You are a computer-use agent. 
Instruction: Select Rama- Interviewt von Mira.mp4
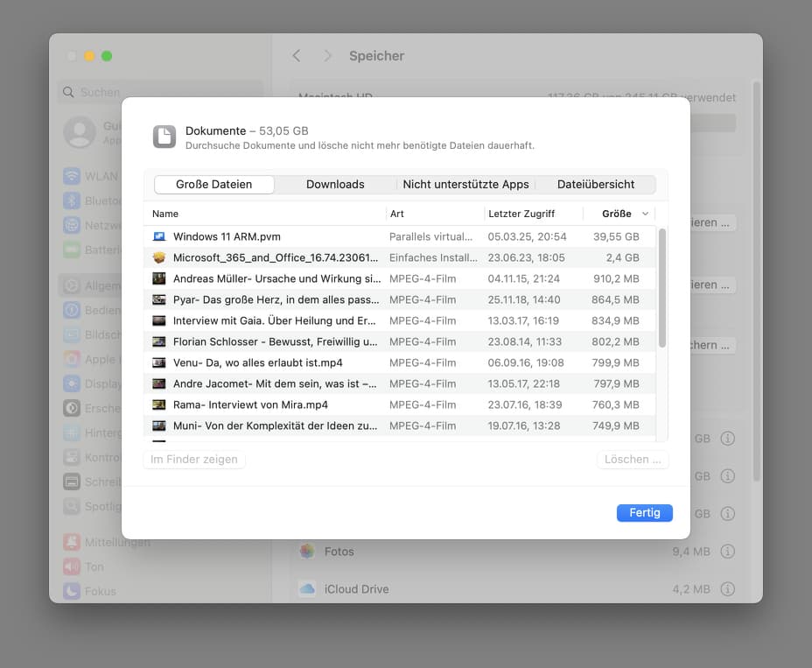pos(250,404)
